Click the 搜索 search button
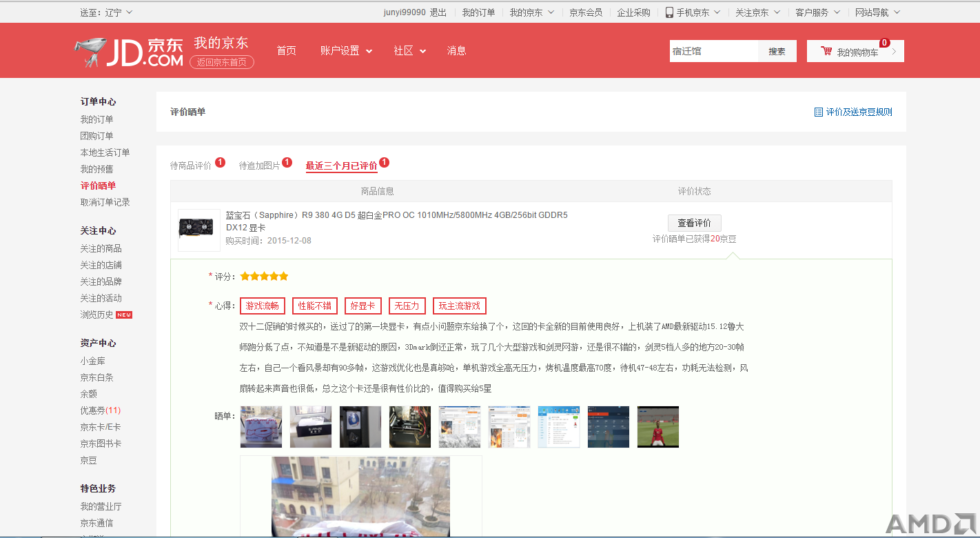Image resolution: width=980 pixels, height=538 pixels. pyautogui.click(x=777, y=51)
